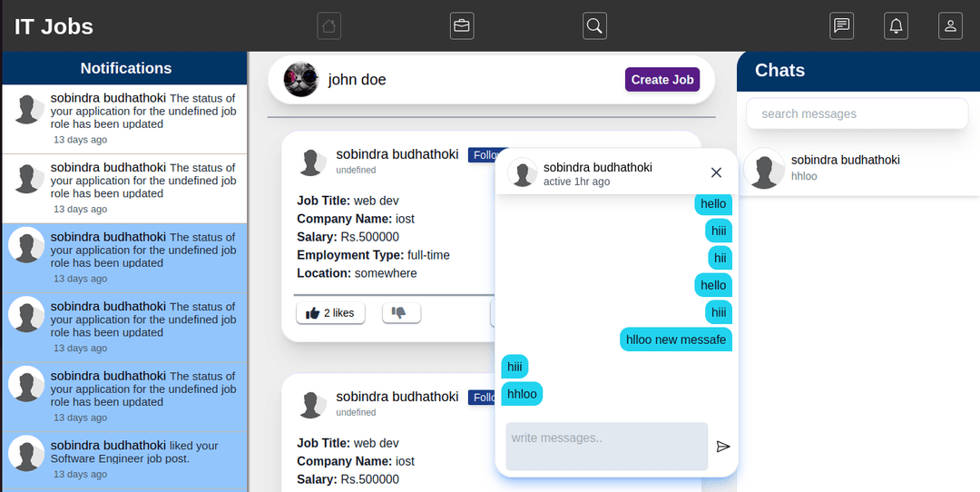Click the 'Salary: Rs.500000' line in first card
Viewport: 980px width, 492px height.
tap(348, 237)
